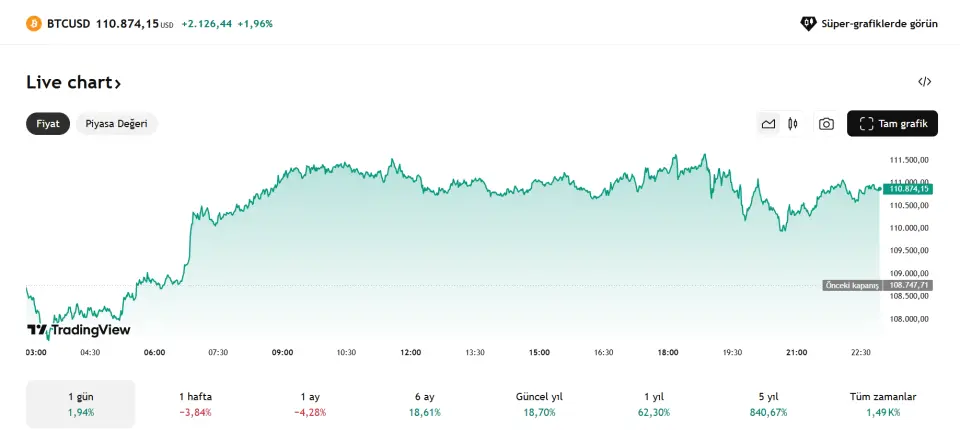Image resolution: width=960 pixels, height=430 pixels.
Task: Click the TradingView logo on chart
Action: (x=78, y=330)
